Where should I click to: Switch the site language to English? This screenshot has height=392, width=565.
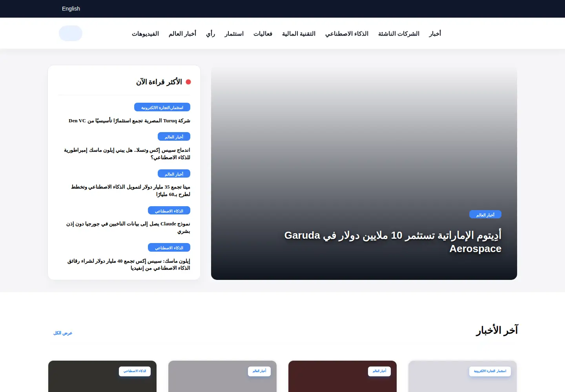point(71,9)
